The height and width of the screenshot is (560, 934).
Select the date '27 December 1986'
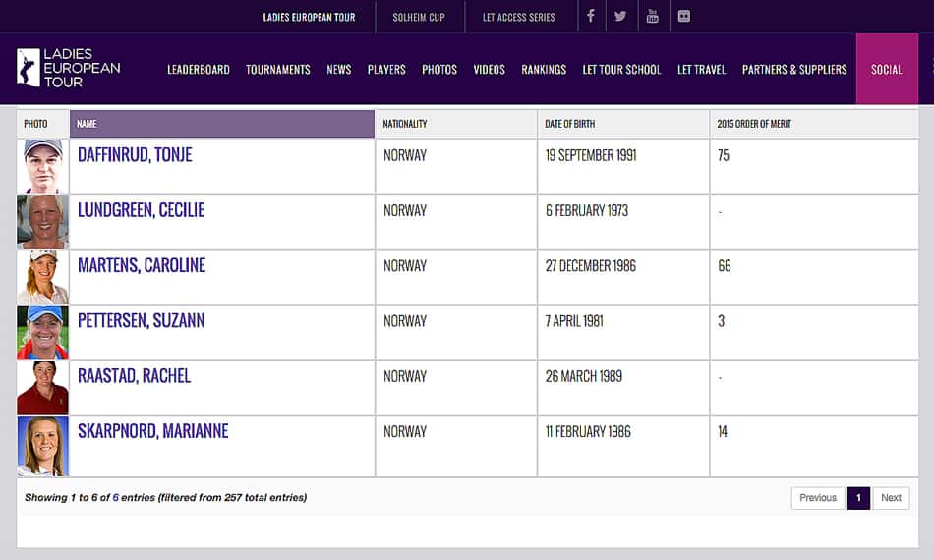(590, 266)
